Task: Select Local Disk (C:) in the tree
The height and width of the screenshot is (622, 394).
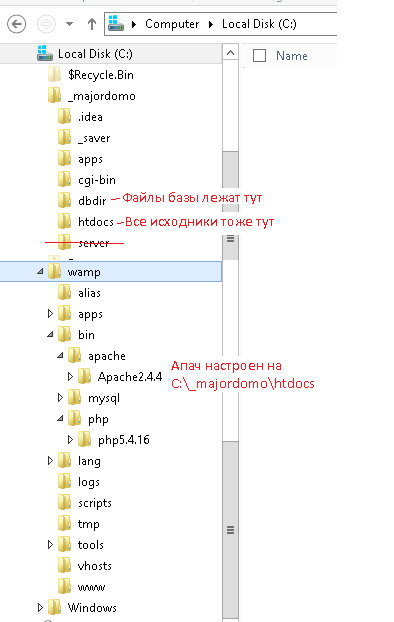Action: pos(95,54)
